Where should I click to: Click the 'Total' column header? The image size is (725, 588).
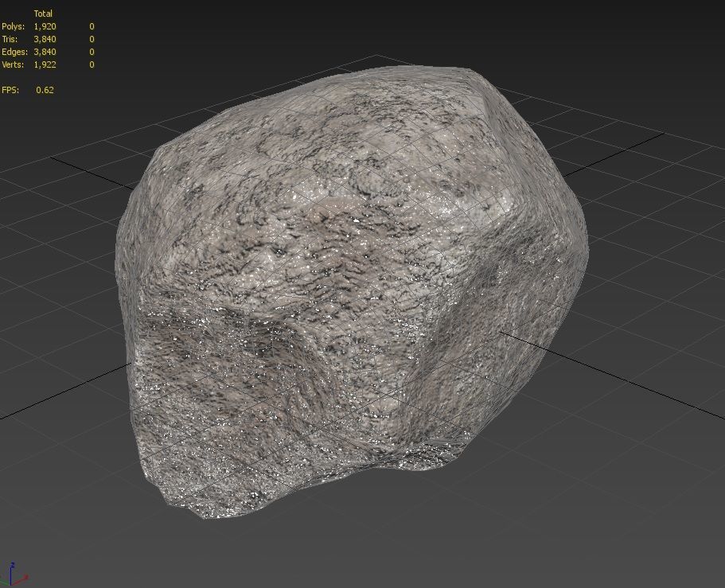(43, 14)
